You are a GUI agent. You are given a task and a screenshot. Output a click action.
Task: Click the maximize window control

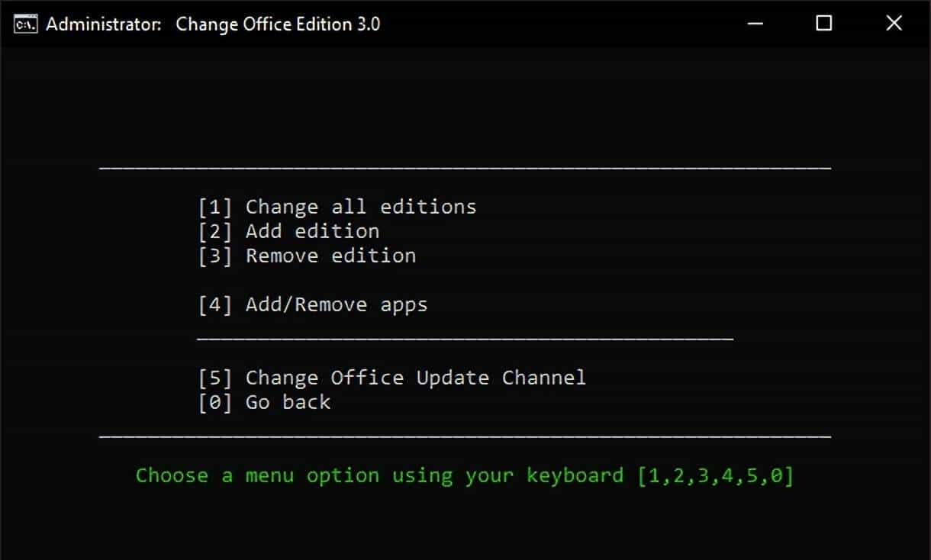point(823,24)
